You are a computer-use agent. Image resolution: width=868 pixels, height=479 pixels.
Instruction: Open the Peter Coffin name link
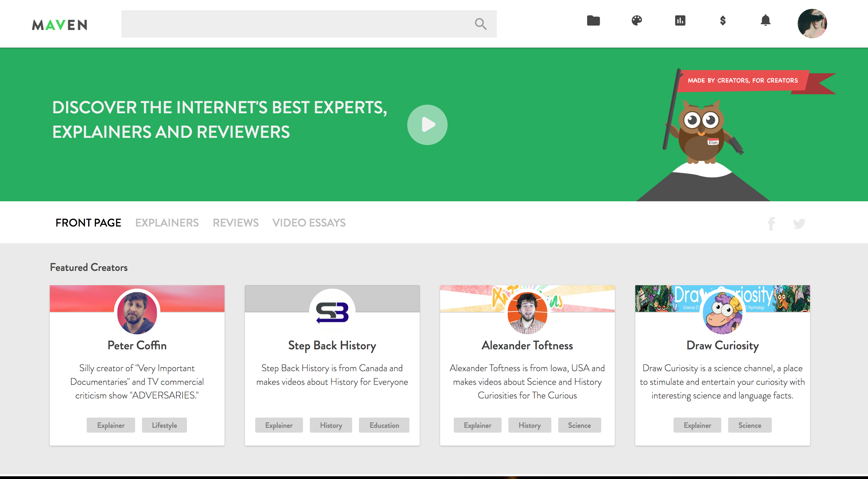click(x=137, y=345)
